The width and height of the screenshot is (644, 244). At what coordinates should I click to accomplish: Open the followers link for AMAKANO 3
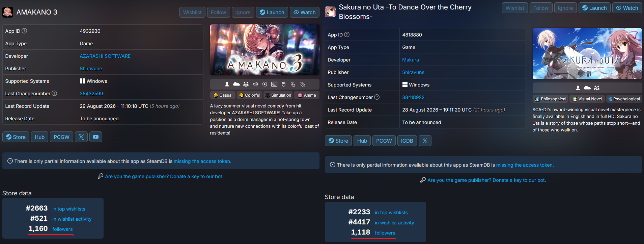(62, 229)
